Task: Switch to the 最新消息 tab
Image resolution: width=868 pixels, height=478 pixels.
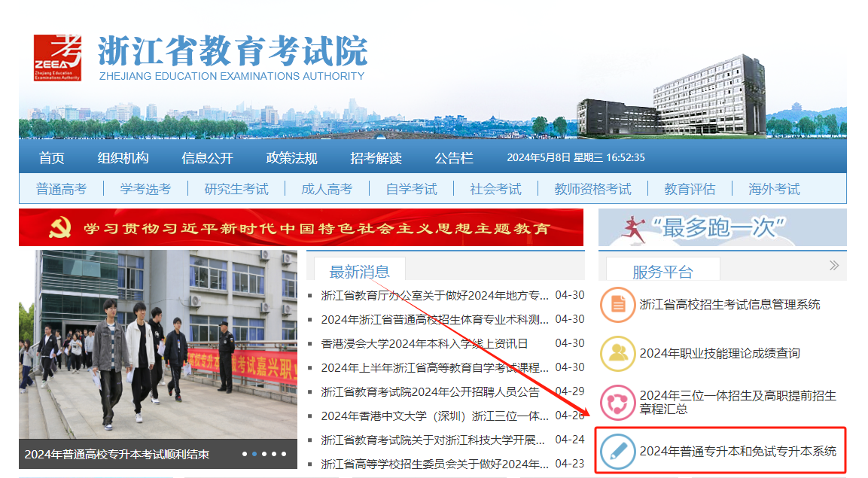Action: click(360, 272)
